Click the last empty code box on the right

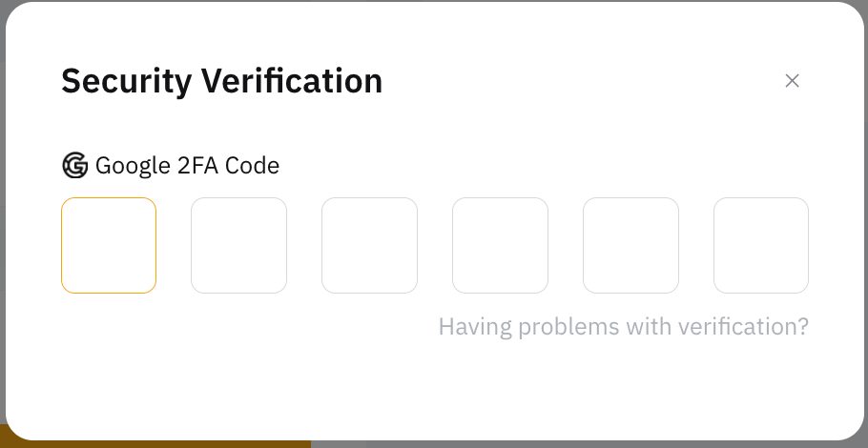click(x=761, y=245)
